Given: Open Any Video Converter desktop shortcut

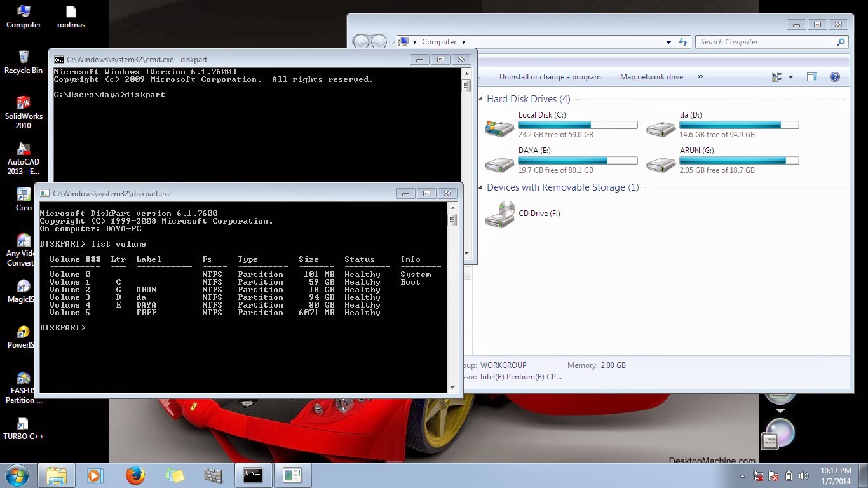Looking at the screenshot, I should (20, 249).
